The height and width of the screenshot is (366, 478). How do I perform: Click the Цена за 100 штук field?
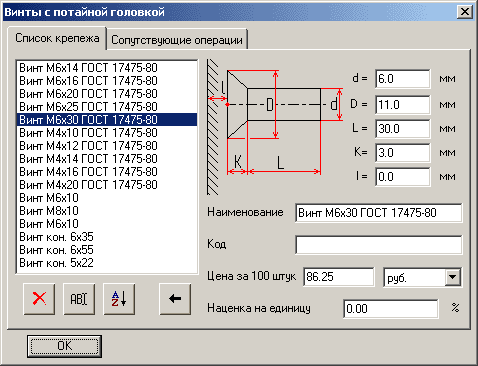point(339,277)
